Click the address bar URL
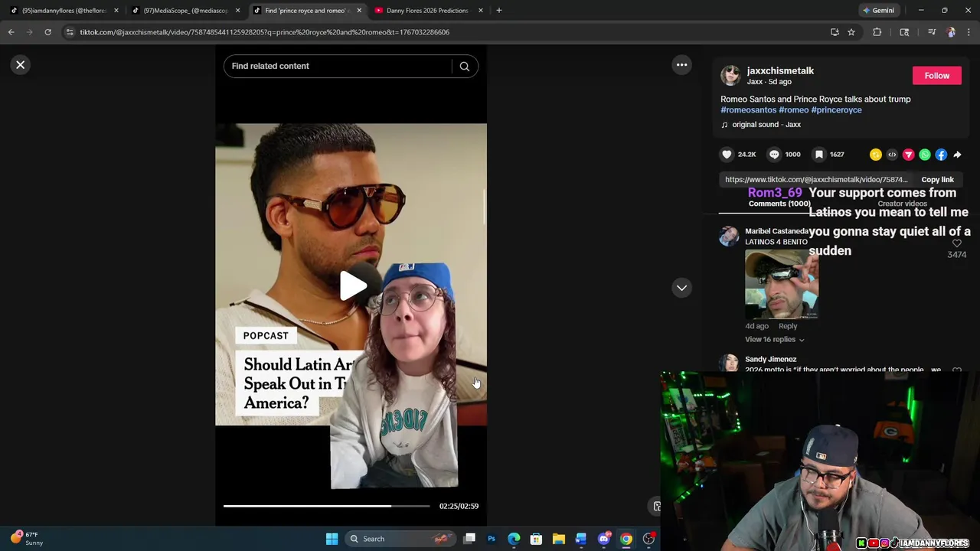Screen dimensions: 980x551 (265, 32)
